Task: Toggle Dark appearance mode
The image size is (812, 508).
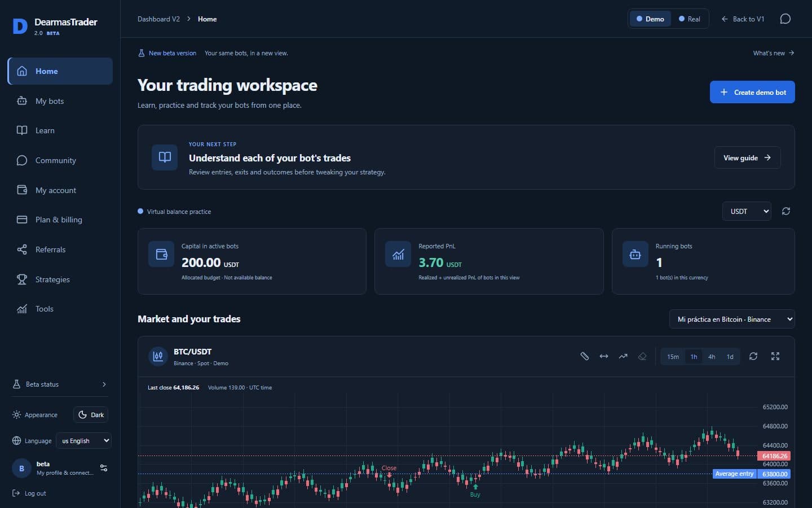Action: 91,415
